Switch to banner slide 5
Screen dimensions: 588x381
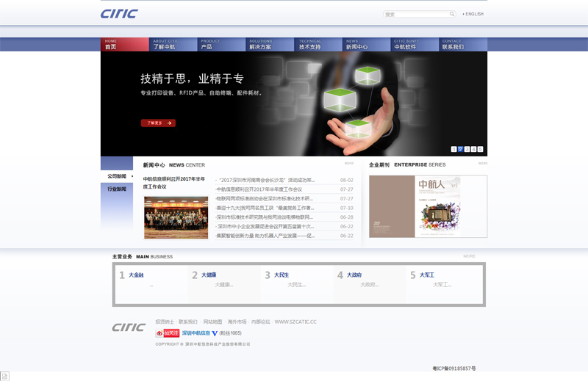480,149
